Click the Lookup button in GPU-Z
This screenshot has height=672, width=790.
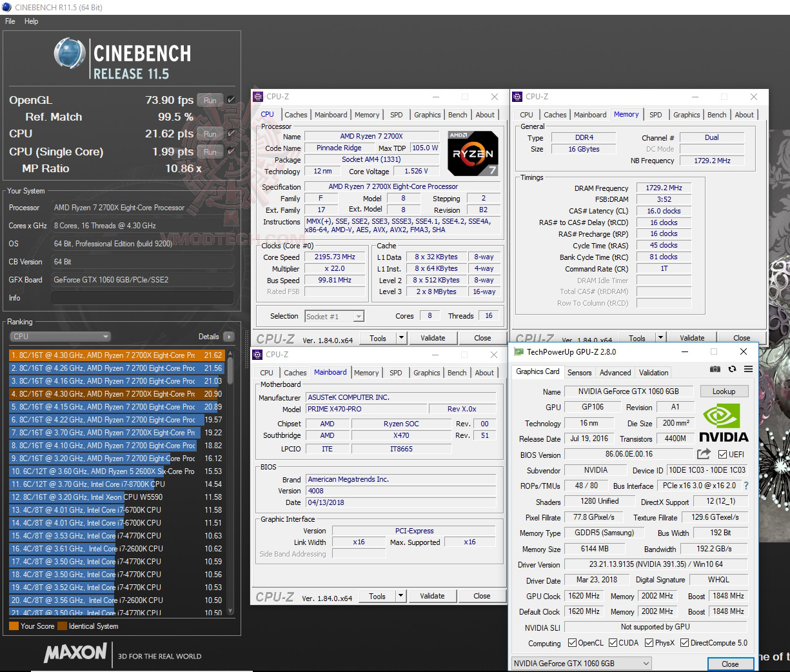tap(724, 391)
